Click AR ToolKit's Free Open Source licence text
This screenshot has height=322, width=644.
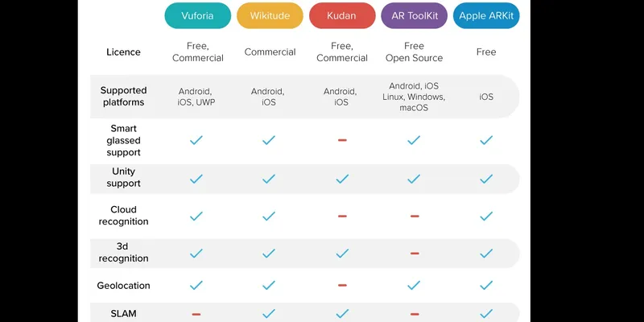point(414,52)
